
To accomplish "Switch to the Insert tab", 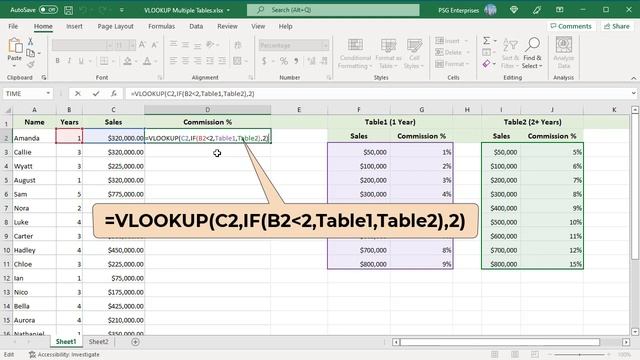I will (x=74, y=26).
